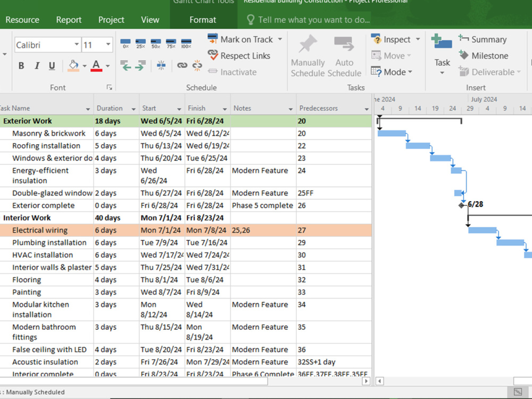Mark task 25% complete
The image size is (532, 399).
140,44
